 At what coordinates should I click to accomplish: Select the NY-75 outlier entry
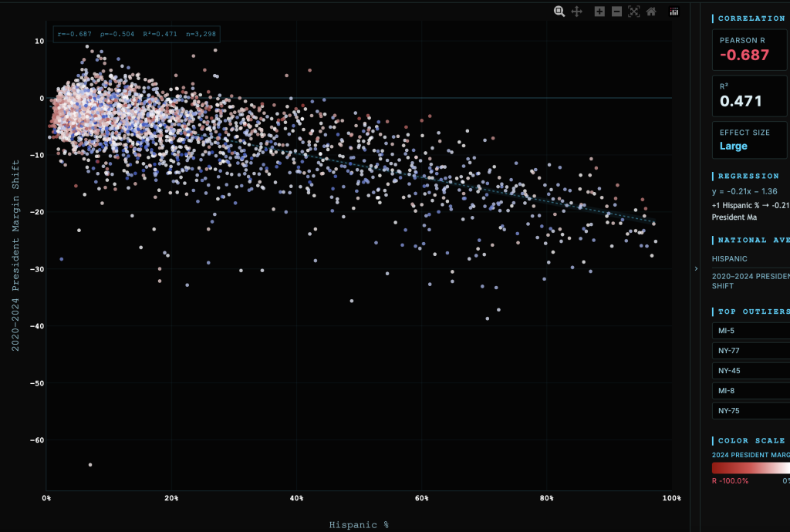751,411
